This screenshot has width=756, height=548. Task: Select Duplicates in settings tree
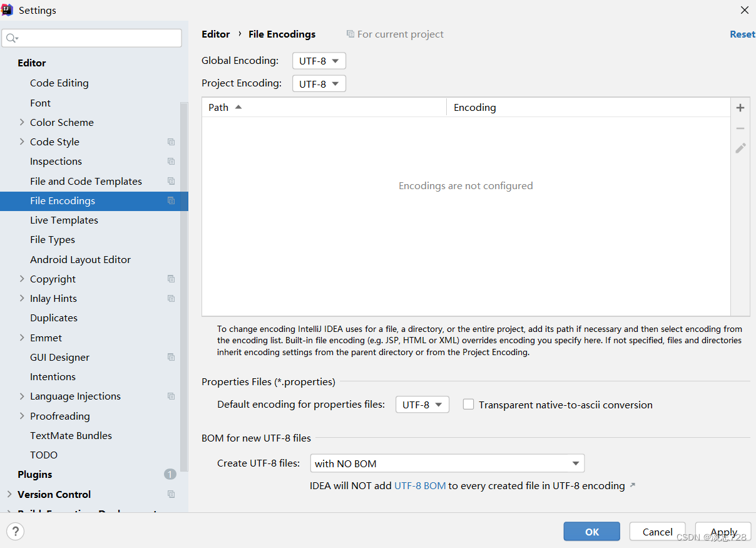(54, 318)
